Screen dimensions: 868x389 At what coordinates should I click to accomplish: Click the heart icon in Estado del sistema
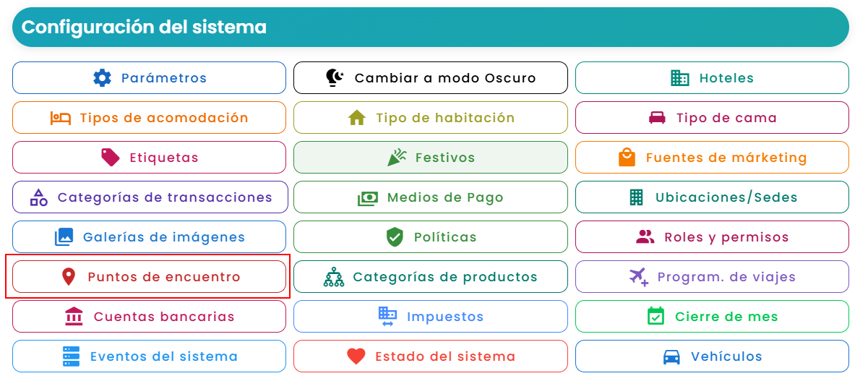click(x=356, y=356)
